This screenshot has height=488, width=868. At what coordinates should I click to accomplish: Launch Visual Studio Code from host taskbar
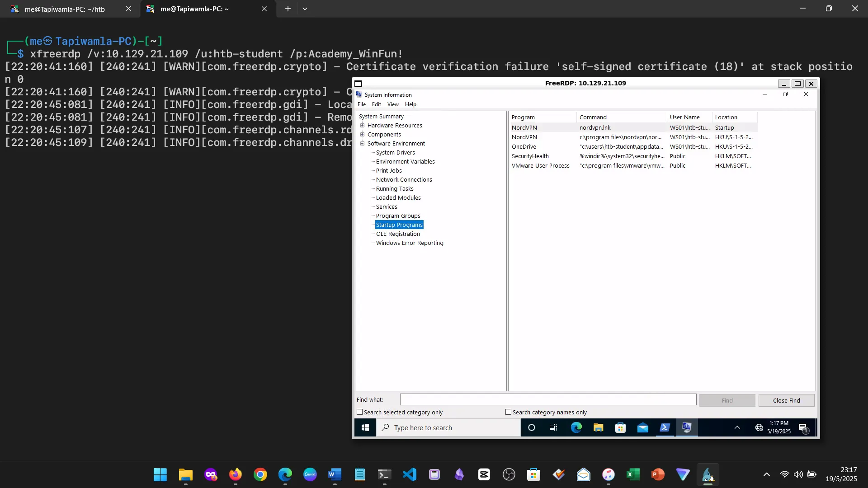point(410,474)
